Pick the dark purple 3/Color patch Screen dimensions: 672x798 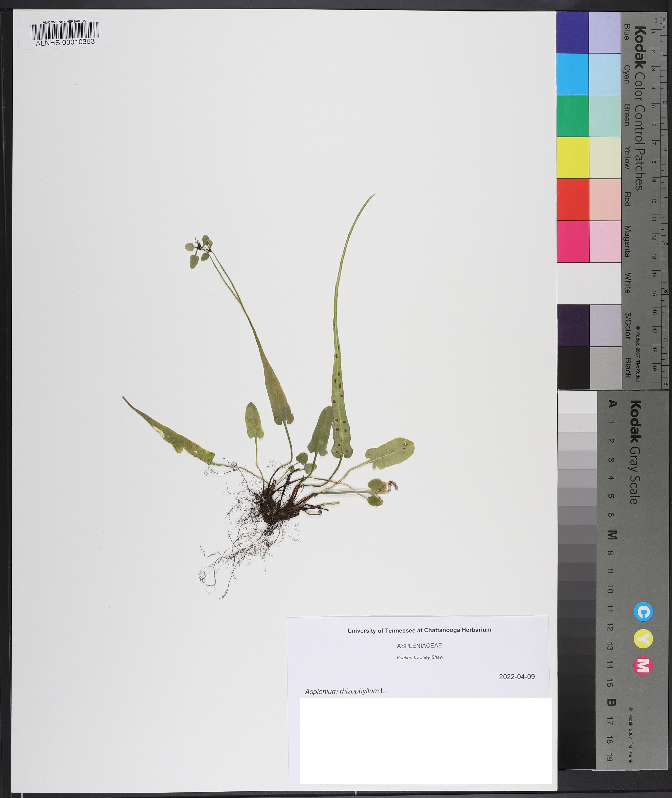tap(573, 325)
